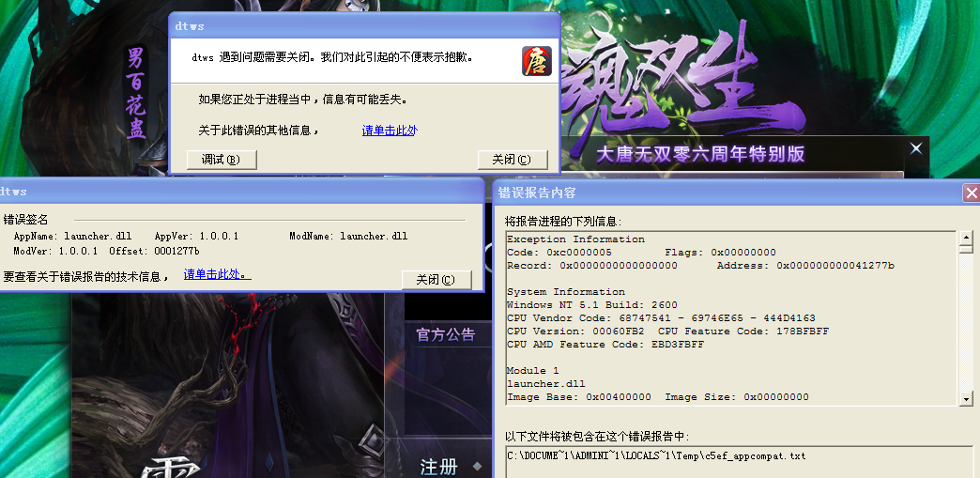Screen dimensions: 980x478
Task: Click the 调试(B) debug button
Action: coord(222,160)
